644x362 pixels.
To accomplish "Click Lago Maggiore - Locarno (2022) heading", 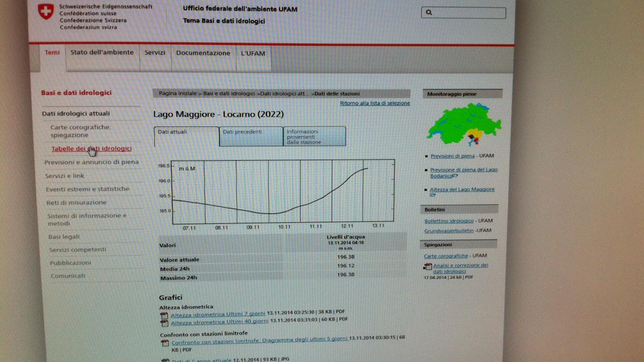I will (x=218, y=114).
